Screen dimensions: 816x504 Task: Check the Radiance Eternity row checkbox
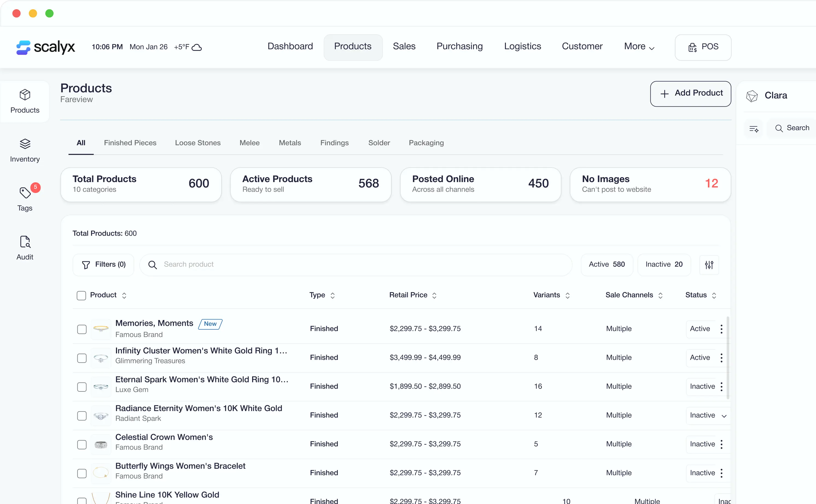pyautogui.click(x=82, y=416)
